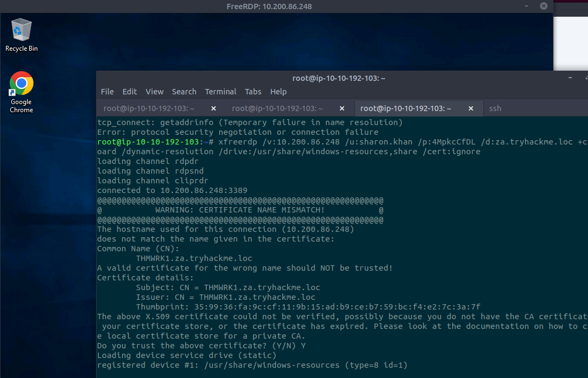Click the 'Subject: CN = THMWRK1.za.tryhackme.loc' line
588x378 pixels.
point(228,287)
